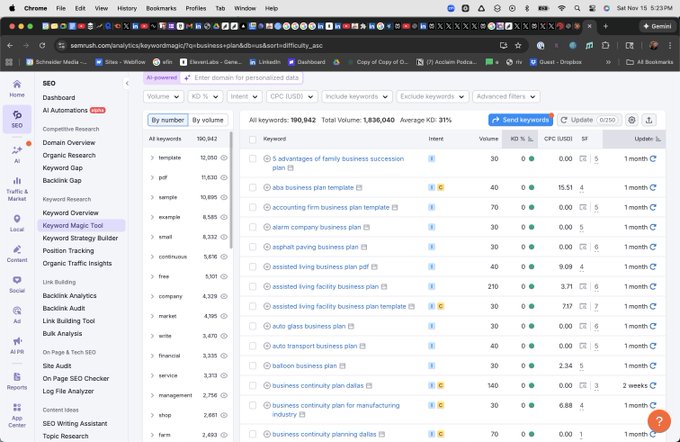Open keyword assisted living business plan pdf
Viewport: 680px width, 442px height.
coord(320,267)
